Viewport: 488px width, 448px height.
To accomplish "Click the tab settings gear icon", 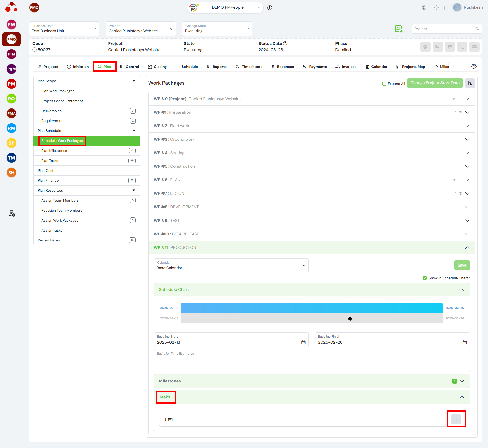I will click(474, 67).
